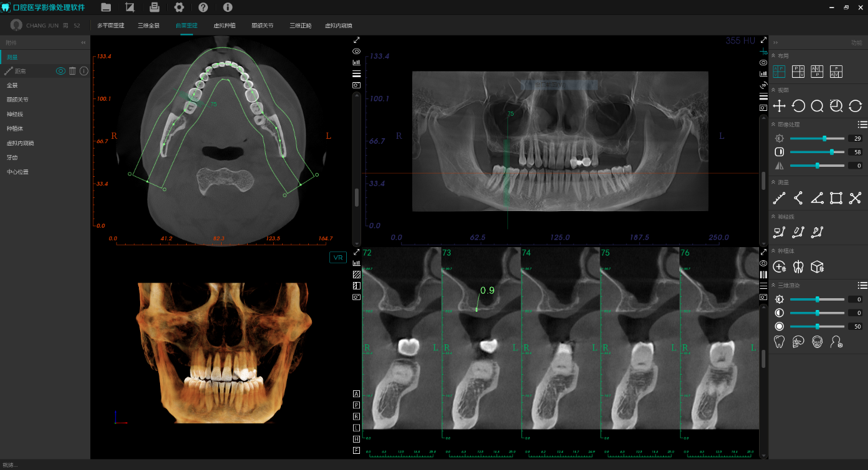Maximize the axial view with expand arrows
The image size is (868, 470).
pyautogui.click(x=357, y=40)
